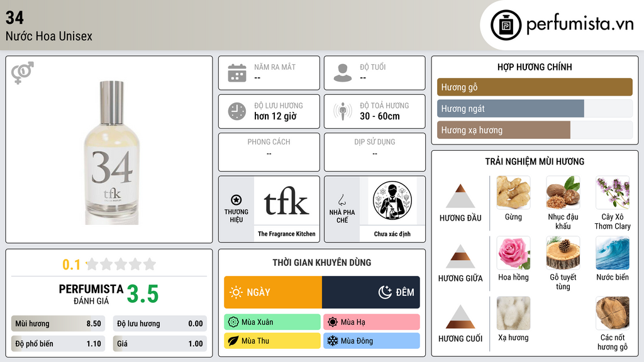Select the Nước biển note image

click(613, 253)
